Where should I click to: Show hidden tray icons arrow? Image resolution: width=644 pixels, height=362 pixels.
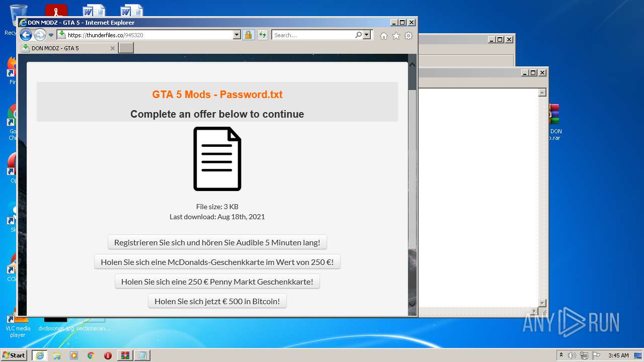coord(561,355)
